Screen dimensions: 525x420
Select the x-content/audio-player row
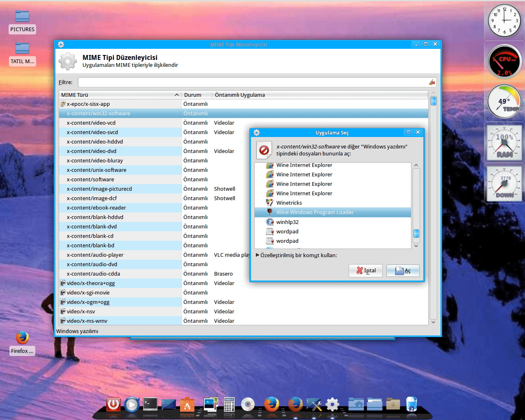pos(95,255)
